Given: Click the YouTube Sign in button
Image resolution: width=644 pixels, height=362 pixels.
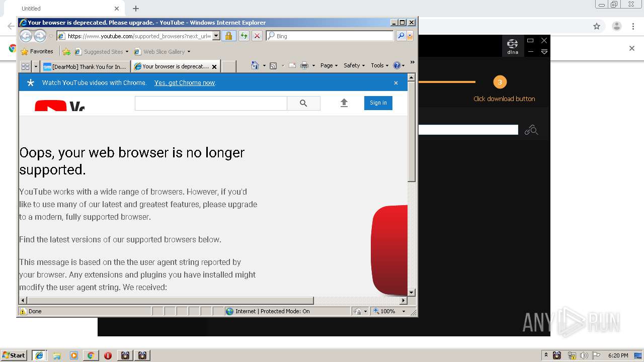Looking at the screenshot, I should click(x=378, y=103).
